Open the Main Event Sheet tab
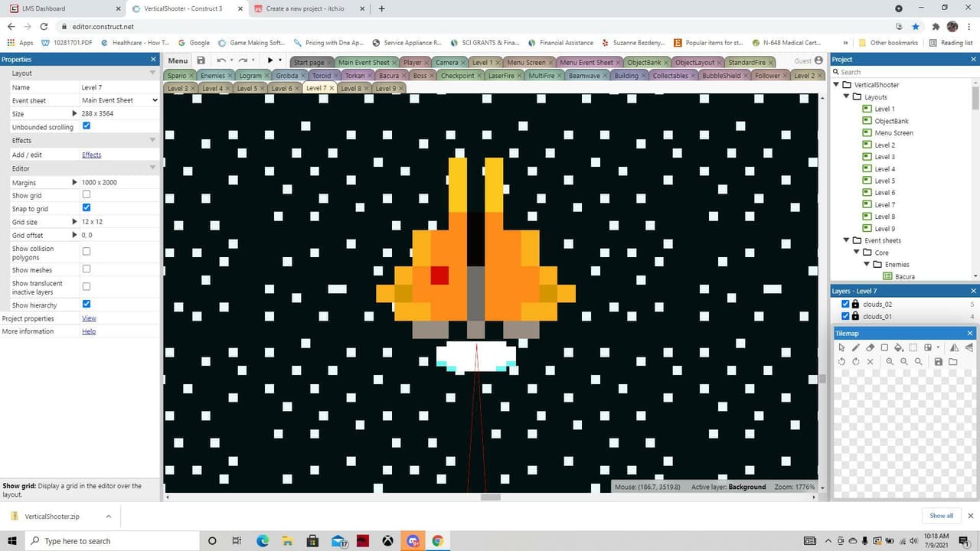The image size is (980, 551). [364, 63]
